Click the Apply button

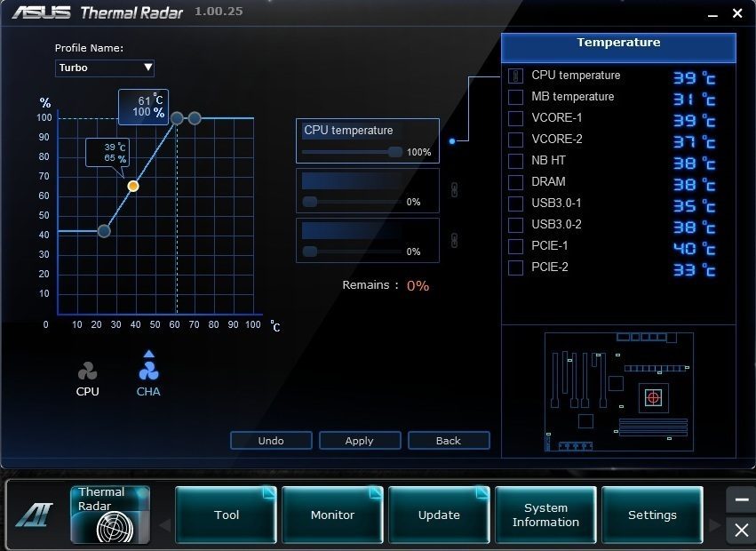point(360,441)
